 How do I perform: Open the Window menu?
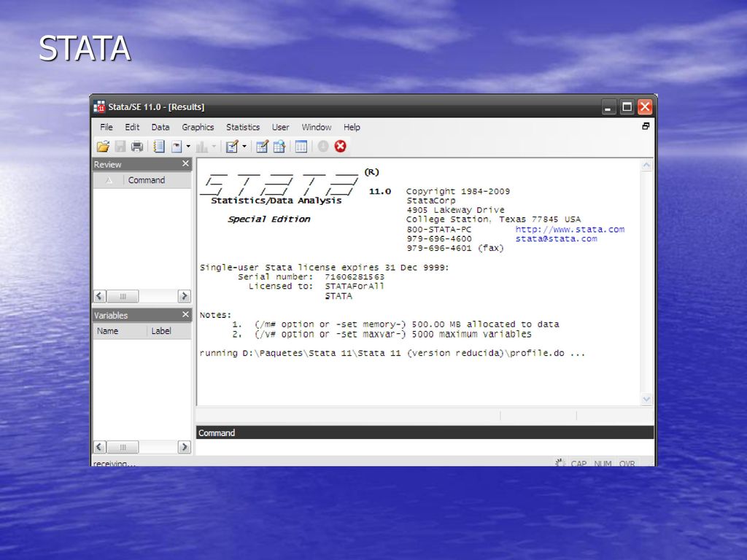pos(317,127)
